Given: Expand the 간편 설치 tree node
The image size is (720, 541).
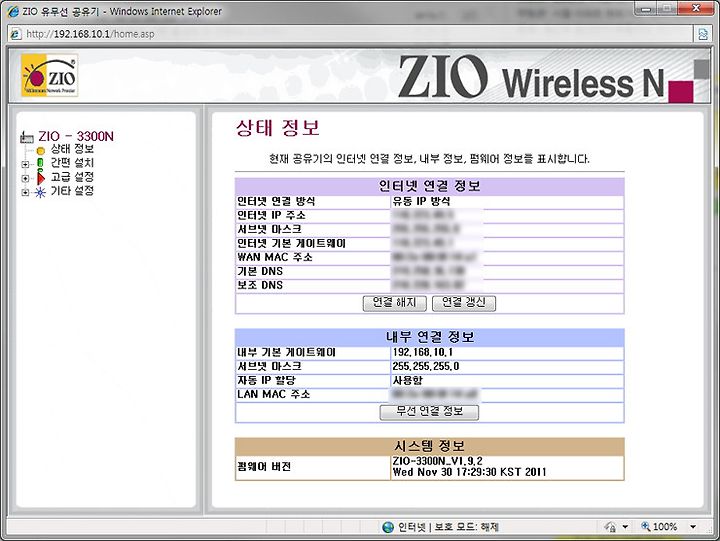Looking at the screenshot, I should click(x=25, y=164).
